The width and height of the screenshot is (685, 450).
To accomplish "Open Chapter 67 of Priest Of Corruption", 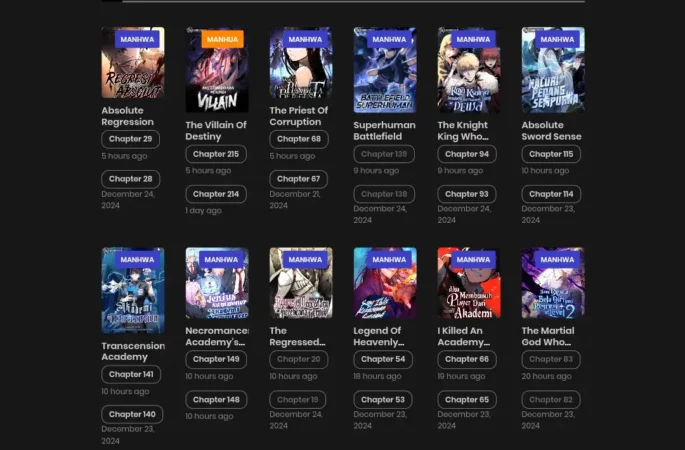I will (x=298, y=179).
